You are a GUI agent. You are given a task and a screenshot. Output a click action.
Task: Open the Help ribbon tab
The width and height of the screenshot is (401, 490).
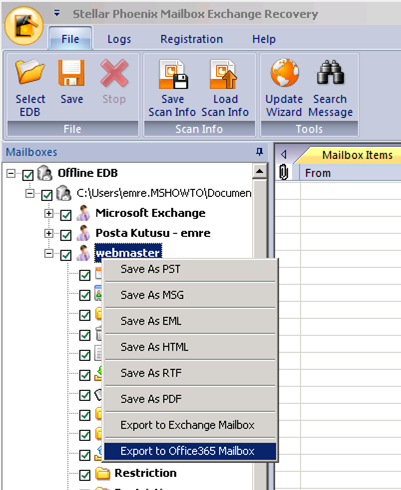264,39
